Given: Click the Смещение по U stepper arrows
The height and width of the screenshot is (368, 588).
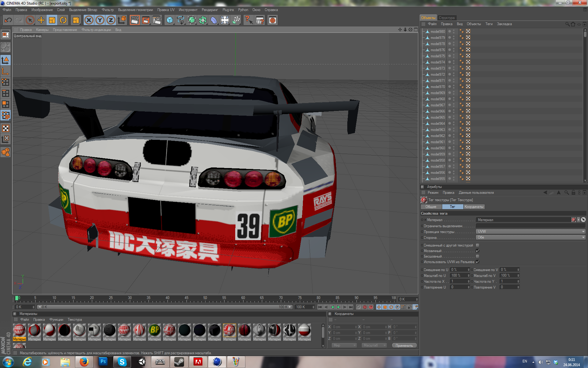Looking at the screenshot, I should pyautogui.click(x=469, y=270).
